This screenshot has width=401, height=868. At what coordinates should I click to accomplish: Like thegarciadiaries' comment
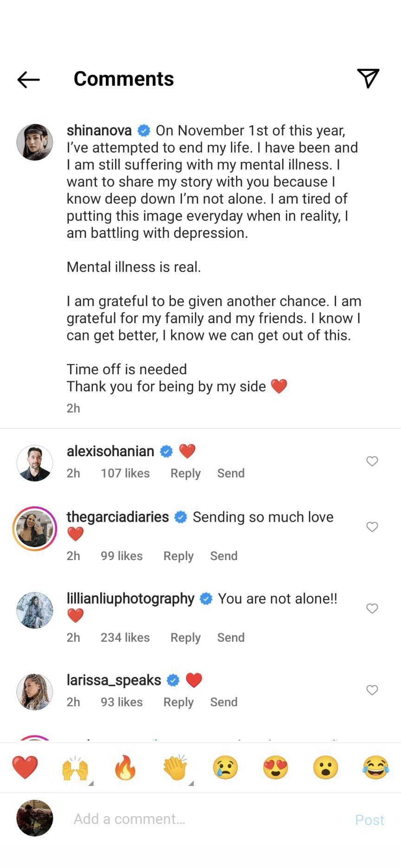[372, 527]
